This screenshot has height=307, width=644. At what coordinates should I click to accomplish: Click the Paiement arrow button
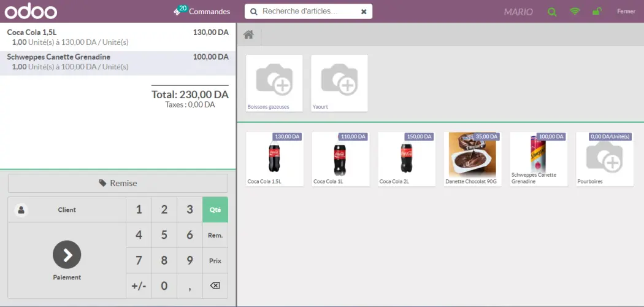(67, 254)
